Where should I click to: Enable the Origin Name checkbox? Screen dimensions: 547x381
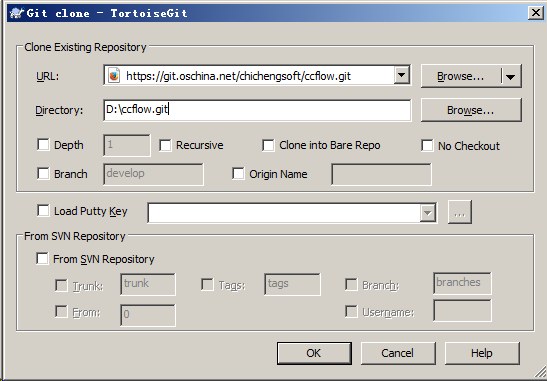click(x=238, y=173)
